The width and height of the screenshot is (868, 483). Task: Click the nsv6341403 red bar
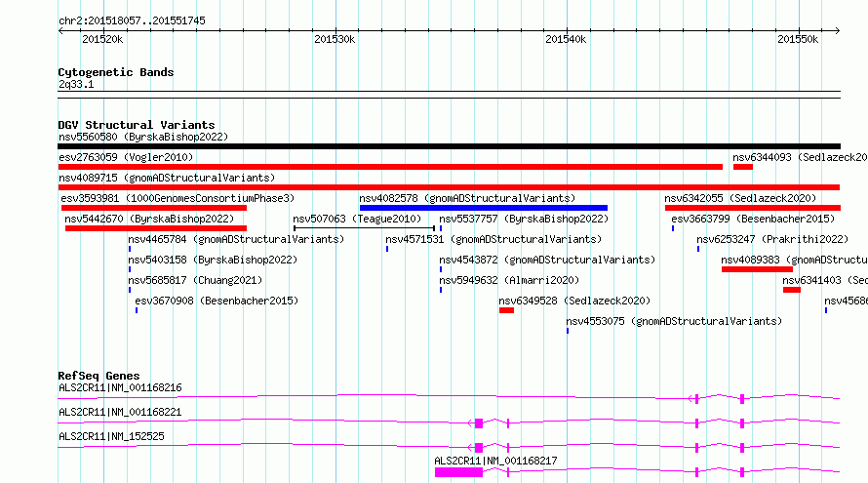(x=792, y=290)
